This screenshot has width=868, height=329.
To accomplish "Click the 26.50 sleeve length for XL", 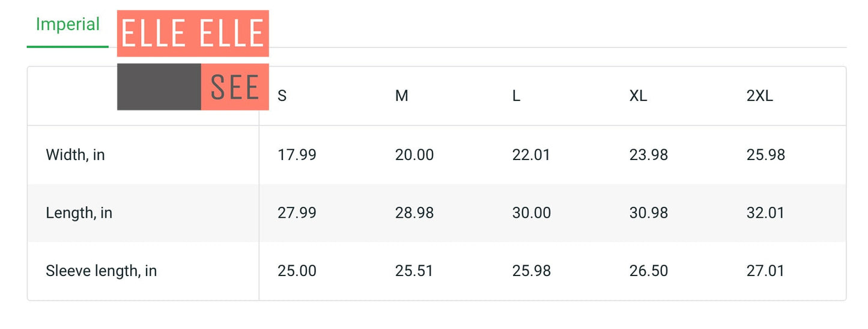I will (648, 271).
